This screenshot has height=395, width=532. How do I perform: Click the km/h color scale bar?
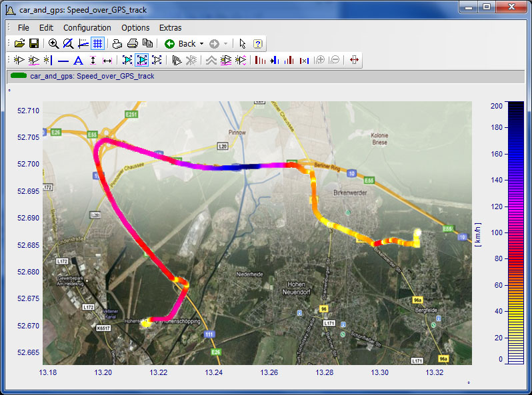pos(515,232)
